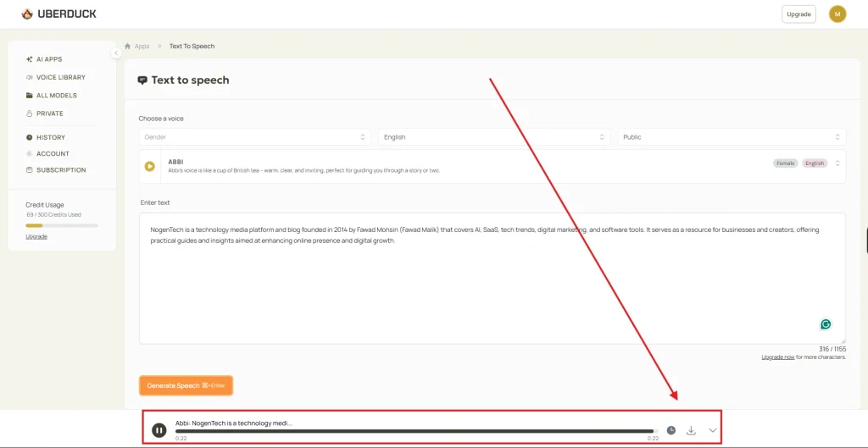Collapse the audio player with the chevron
Image resolution: width=868 pixels, height=448 pixels.
click(712, 430)
